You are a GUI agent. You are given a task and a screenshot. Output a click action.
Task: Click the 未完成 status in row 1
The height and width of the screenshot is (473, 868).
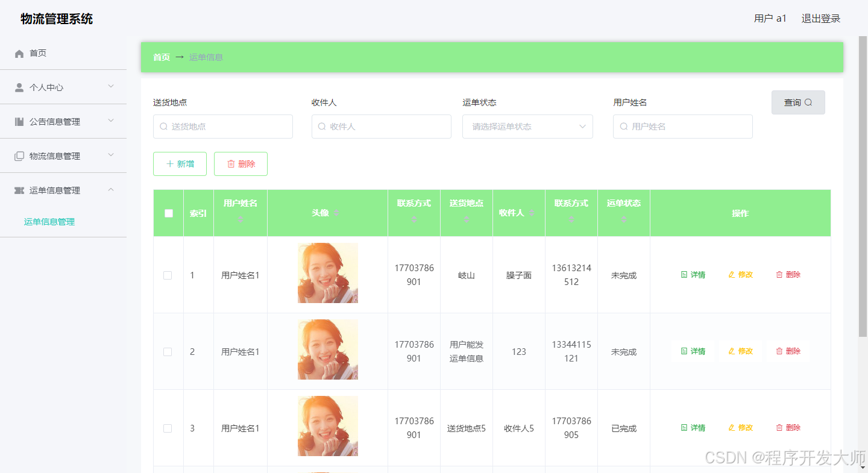coord(624,275)
